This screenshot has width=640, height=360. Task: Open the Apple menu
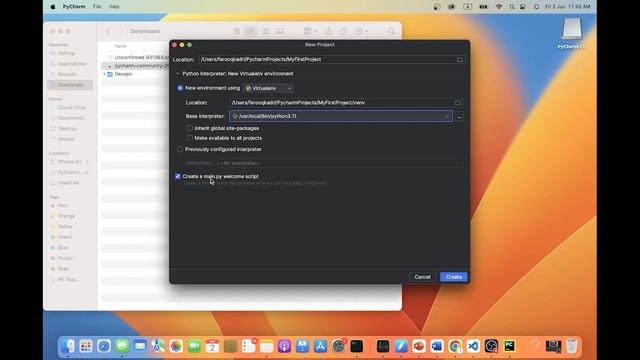(53, 7)
